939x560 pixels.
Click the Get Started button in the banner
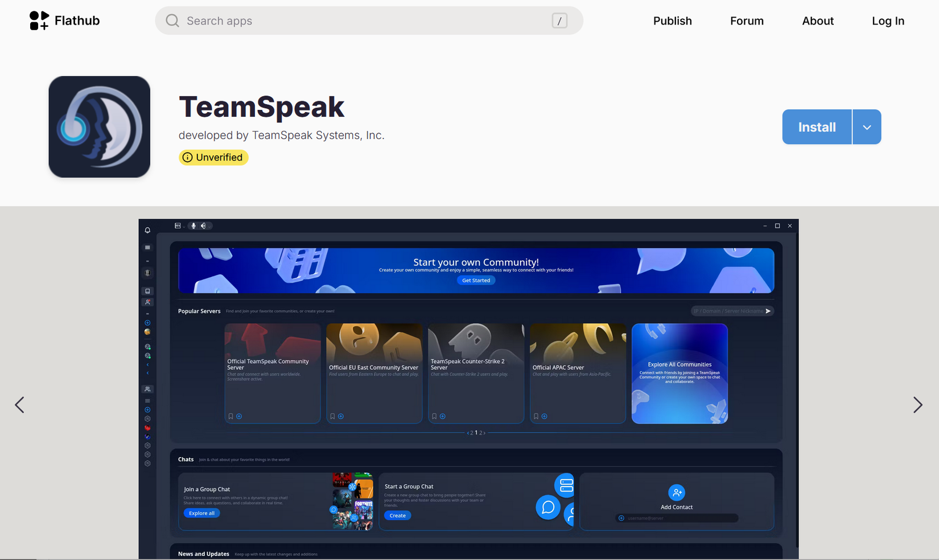click(x=476, y=281)
